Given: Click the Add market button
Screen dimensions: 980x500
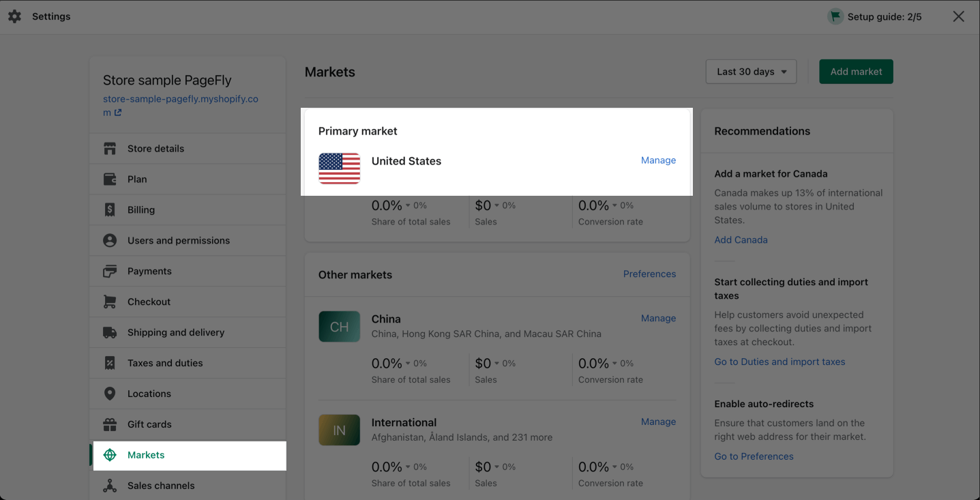Looking at the screenshot, I should [856, 72].
